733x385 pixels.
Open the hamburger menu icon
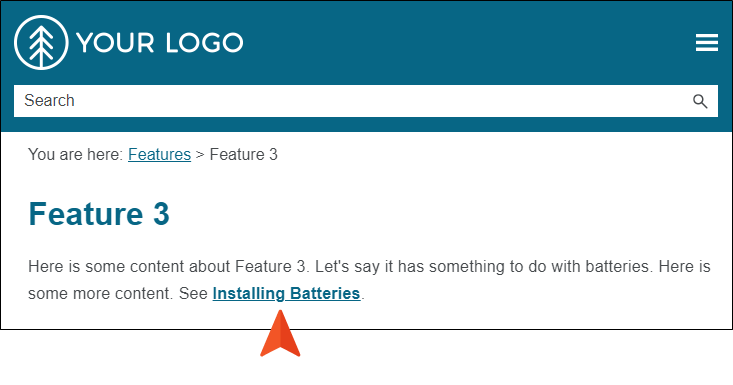tap(706, 43)
